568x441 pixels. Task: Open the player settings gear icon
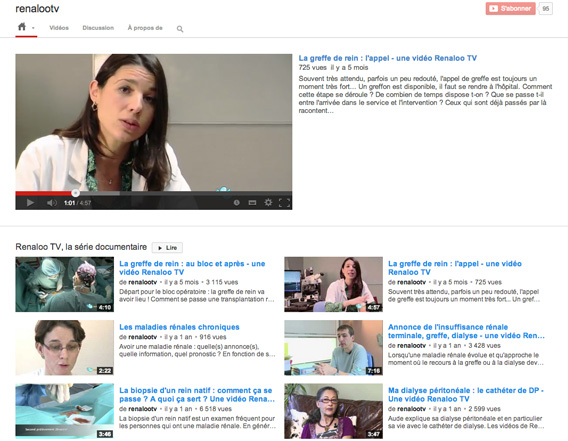(x=268, y=202)
